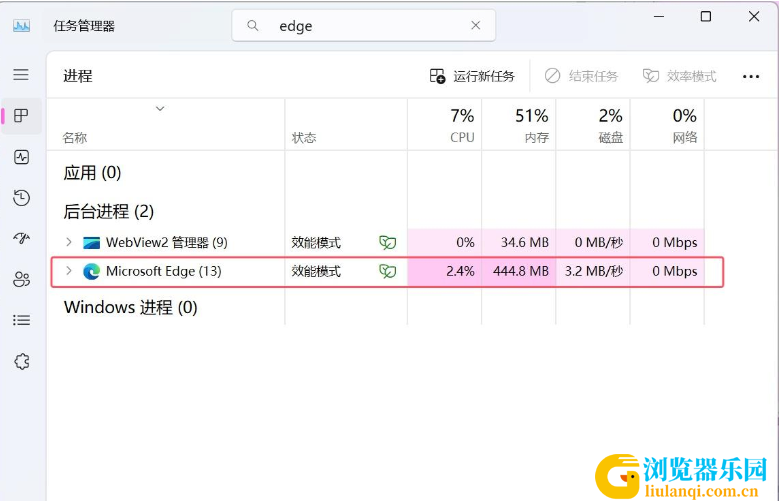
Task: Click 效率模式 toolbar button
Action: pyautogui.click(x=679, y=76)
